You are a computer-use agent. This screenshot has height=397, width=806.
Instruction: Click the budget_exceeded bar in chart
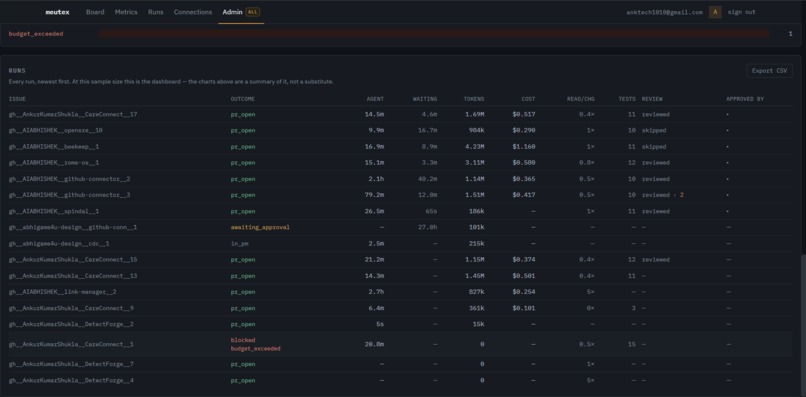(x=434, y=33)
